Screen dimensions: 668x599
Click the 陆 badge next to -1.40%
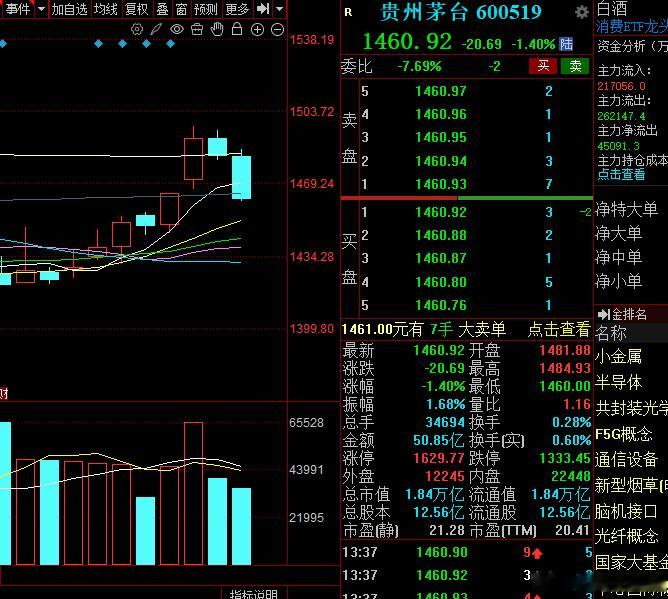coord(566,43)
